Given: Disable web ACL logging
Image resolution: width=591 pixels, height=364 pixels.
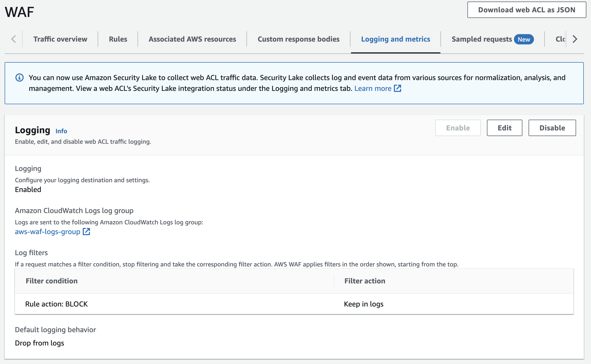Looking at the screenshot, I should [x=552, y=128].
